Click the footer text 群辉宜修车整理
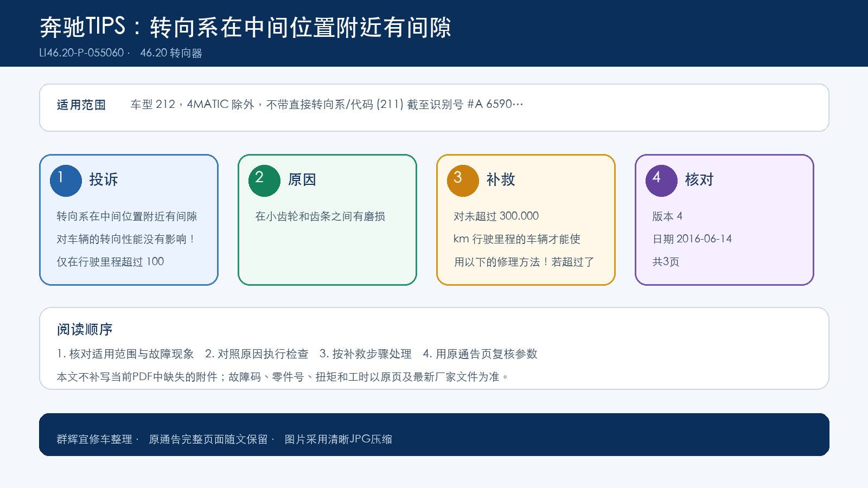This screenshot has width=868, height=488. 94,440
